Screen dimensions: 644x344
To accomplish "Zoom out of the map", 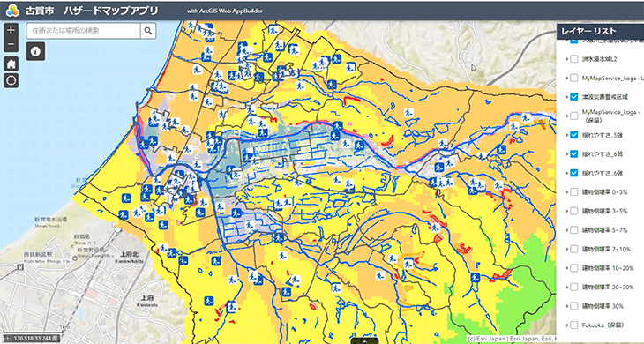I will click(11, 44).
